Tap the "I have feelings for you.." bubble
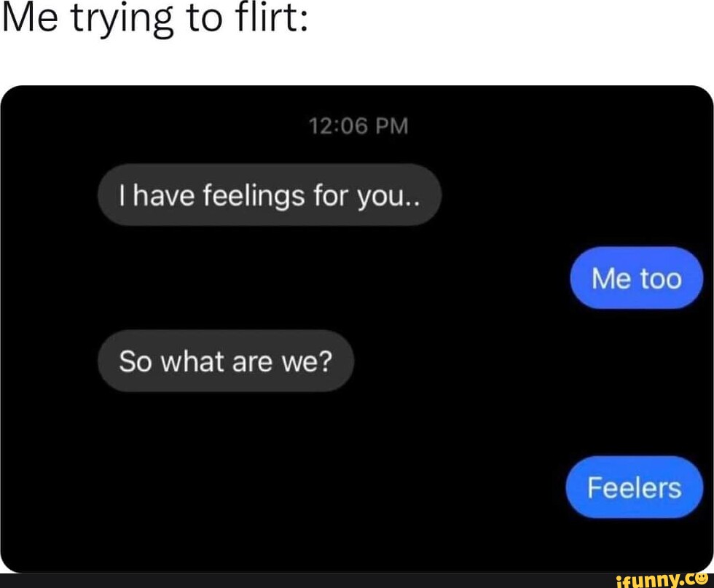 point(270,195)
